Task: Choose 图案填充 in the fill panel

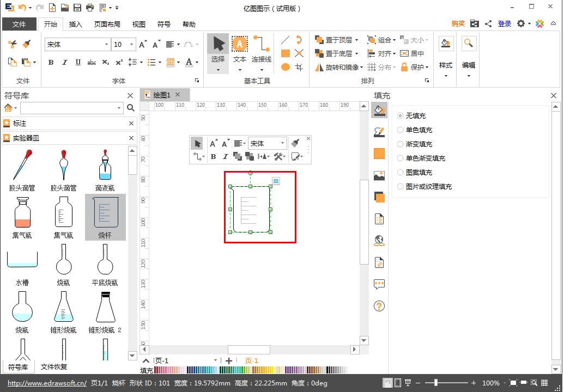Action: (x=401, y=172)
